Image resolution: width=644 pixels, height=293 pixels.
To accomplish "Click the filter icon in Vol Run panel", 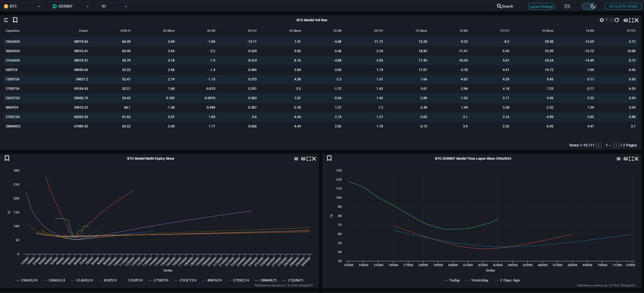I will [607, 20].
